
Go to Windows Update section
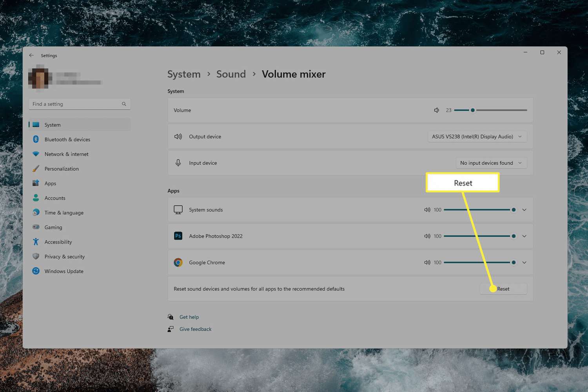pos(64,271)
